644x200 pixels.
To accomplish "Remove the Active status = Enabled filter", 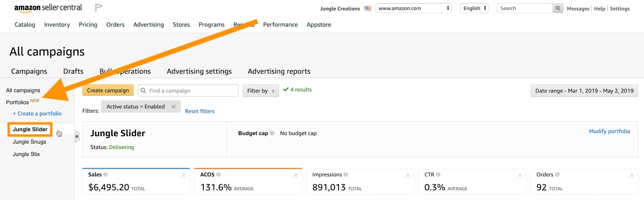I will pos(174,107).
